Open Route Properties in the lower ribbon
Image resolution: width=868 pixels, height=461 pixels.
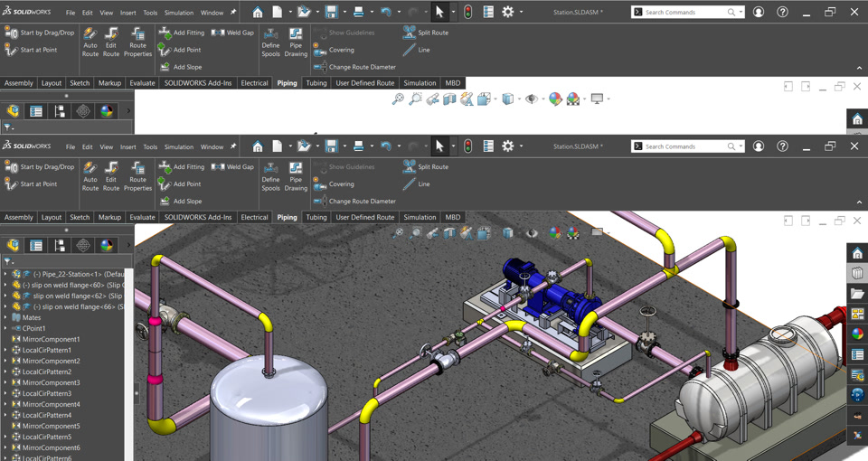pyautogui.click(x=137, y=176)
